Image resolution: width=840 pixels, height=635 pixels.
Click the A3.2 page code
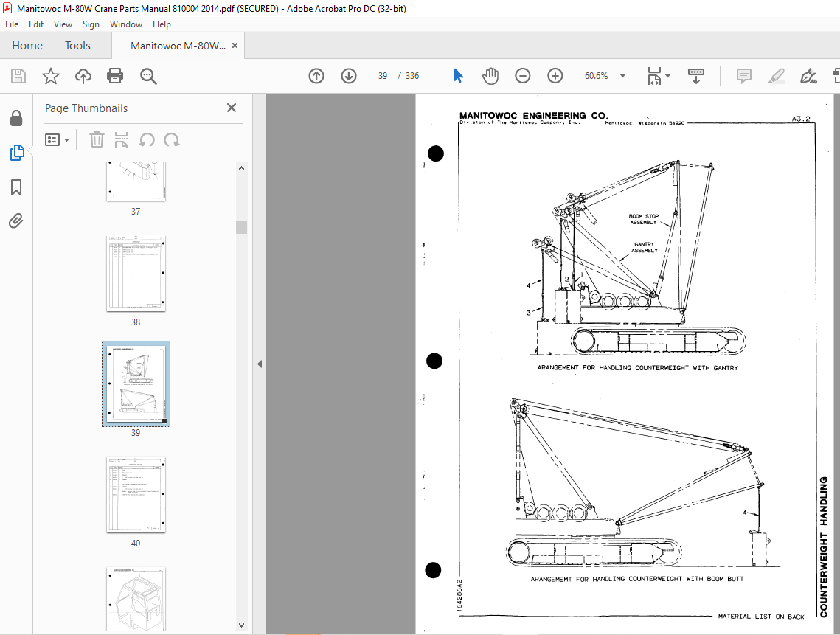click(x=801, y=119)
